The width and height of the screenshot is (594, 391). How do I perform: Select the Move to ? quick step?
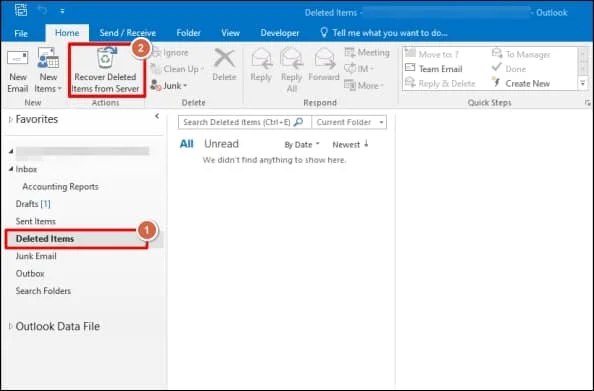[x=432, y=55]
